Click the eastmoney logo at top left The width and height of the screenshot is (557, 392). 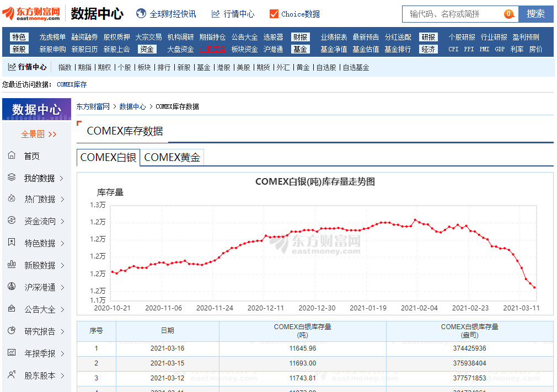31,13
